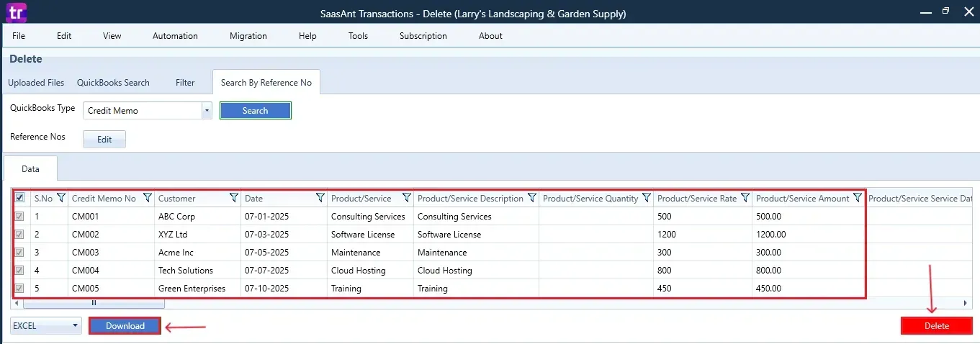This screenshot has height=344, width=980.
Task: Open the Help menu
Action: tap(307, 36)
